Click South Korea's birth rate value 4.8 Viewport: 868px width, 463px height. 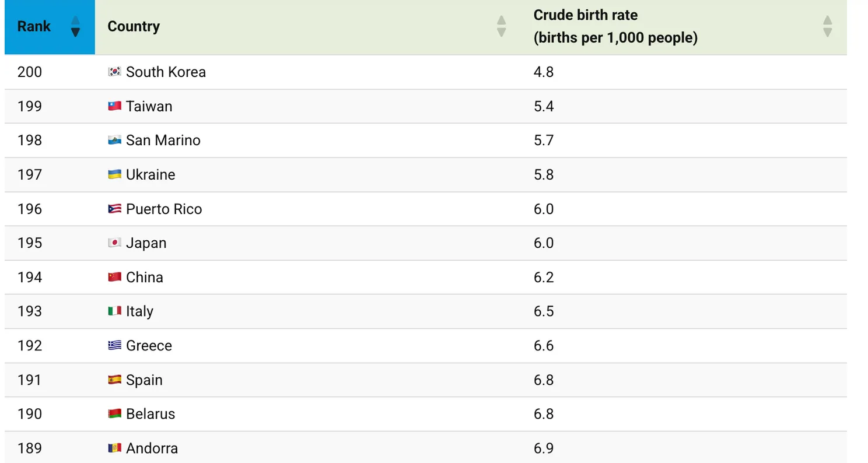[x=544, y=72]
